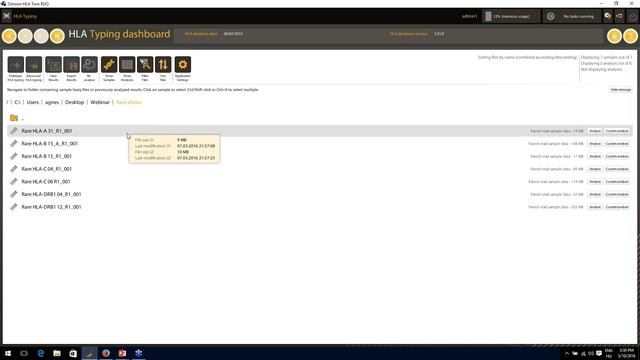Navigate to Users in breadcrumb path

point(33,102)
